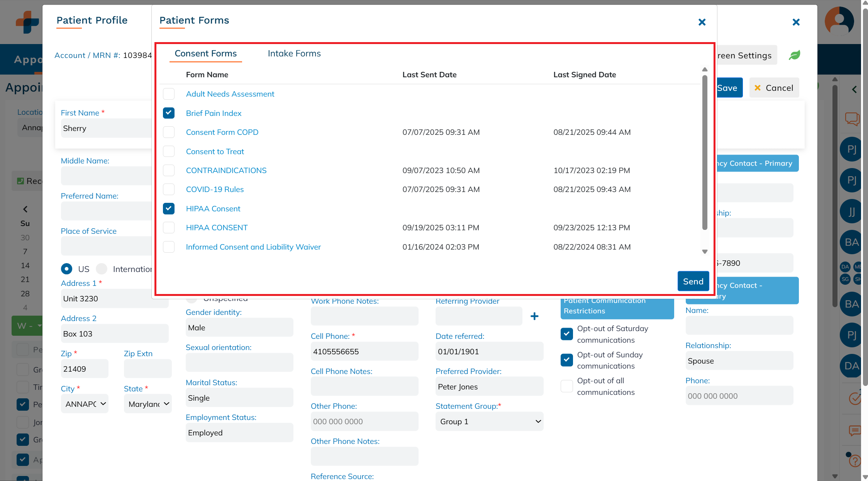The image size is (868, 481).
Task: Click the green leaf icon beside Green Settings
Action: tap(793, 55)
